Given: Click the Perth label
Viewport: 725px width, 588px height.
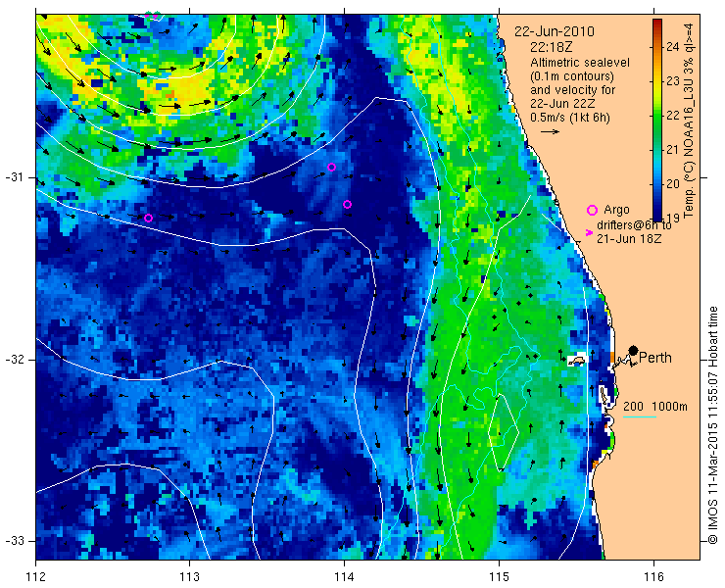Looking at the screenshot, I should coord(655,358).
